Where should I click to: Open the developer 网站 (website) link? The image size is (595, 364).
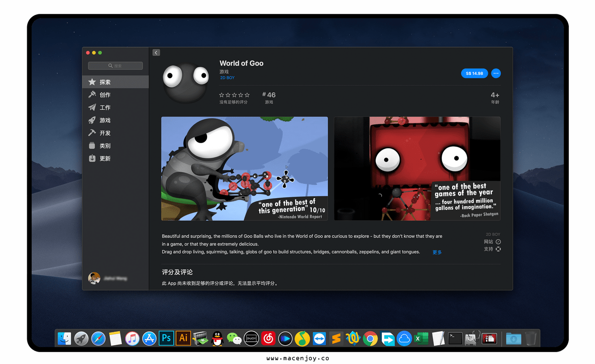coord(492,242)
